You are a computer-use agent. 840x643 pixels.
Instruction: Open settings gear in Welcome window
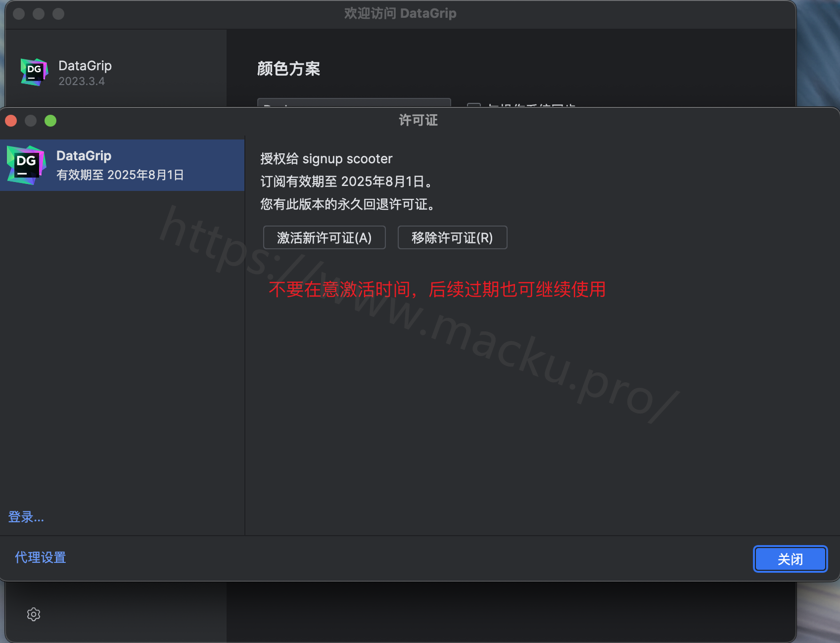pos(34,614)
